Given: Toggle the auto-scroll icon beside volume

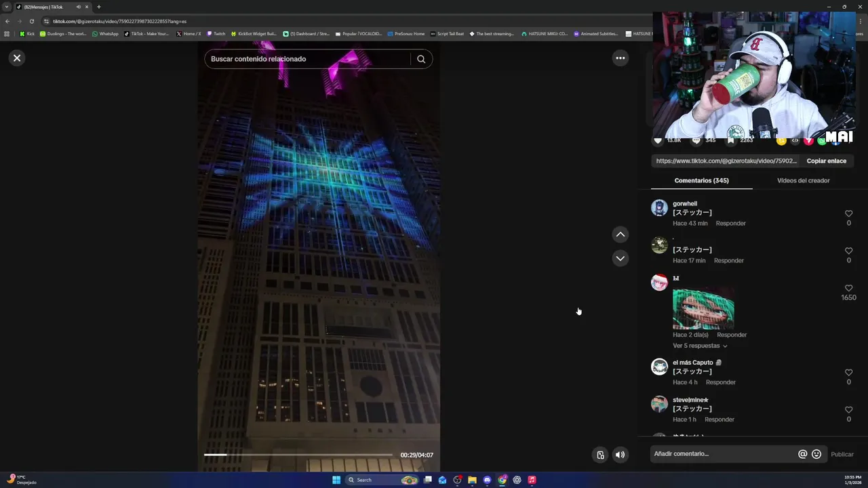Looking at the screenshot, I should [600, 455].
